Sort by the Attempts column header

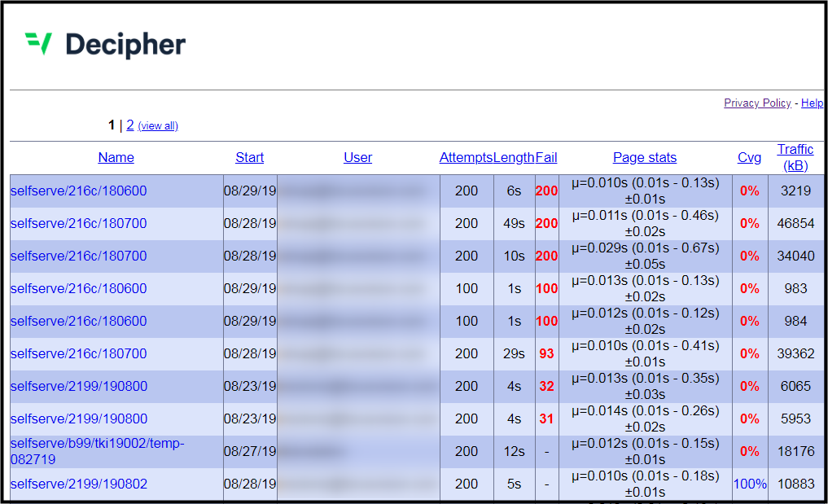[467, 157]
